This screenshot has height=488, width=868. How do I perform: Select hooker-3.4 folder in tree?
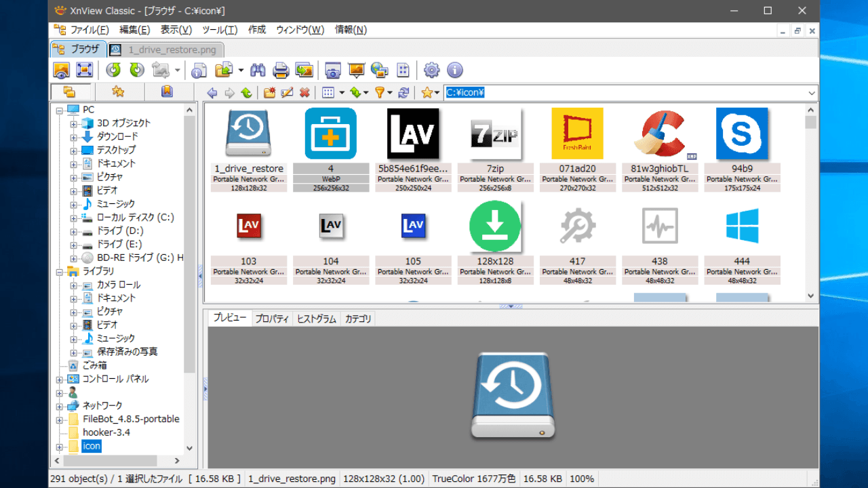click(106, 432)
